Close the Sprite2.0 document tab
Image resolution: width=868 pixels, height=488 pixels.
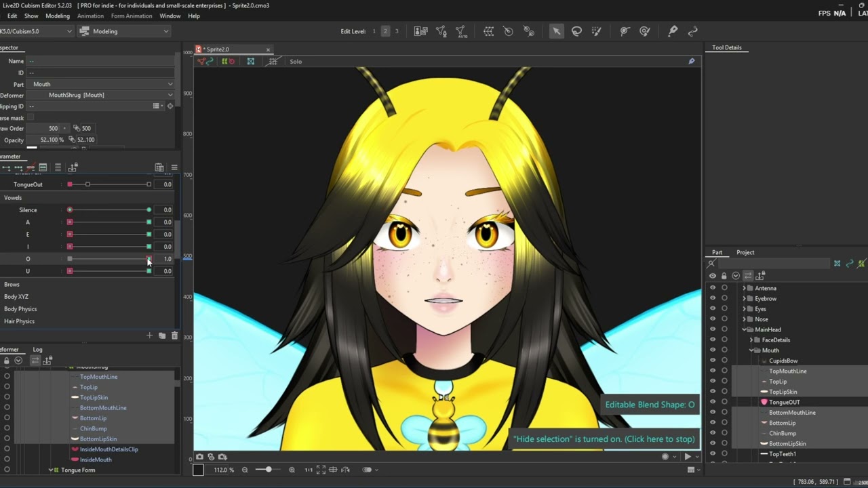pyautogui.click(x=268, y=49)
